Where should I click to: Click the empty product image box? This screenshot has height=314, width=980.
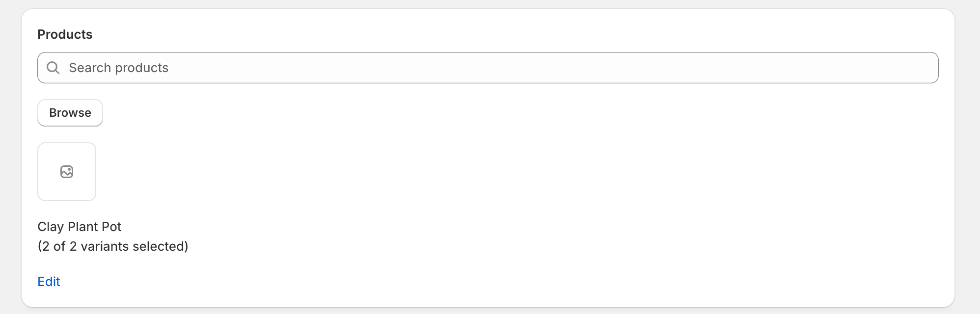(67, 172)
